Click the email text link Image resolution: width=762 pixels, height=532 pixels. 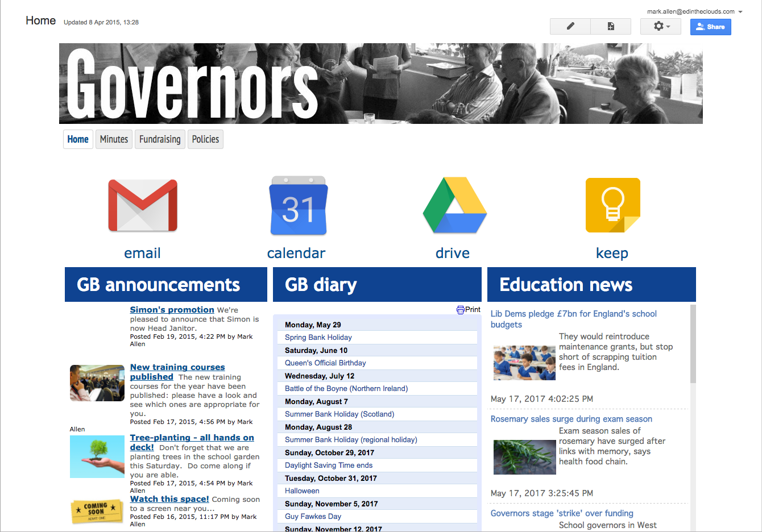click(x=142, y=253)
